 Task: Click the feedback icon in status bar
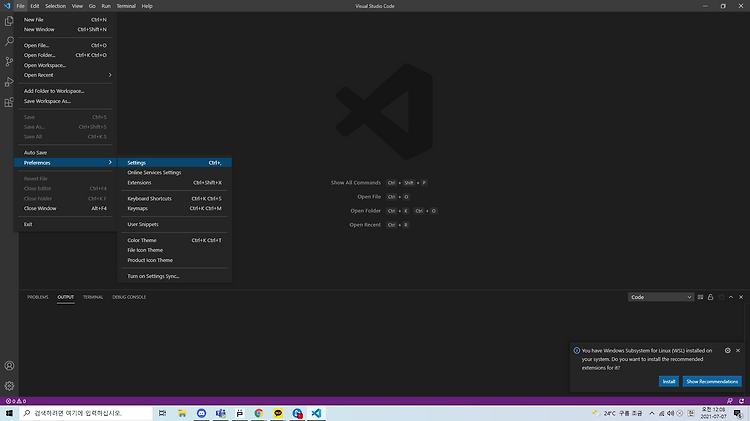click(x=729, y=401)
